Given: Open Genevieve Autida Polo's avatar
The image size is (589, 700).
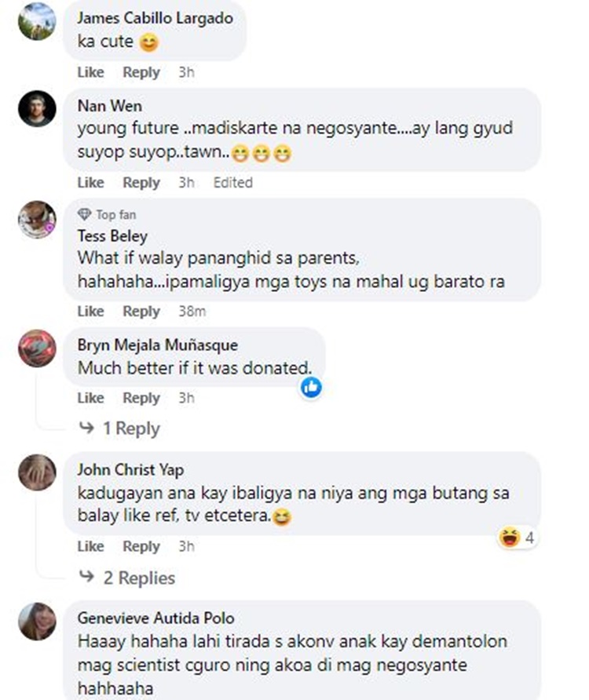Looking at the screenshot, I should (x=37, y=621).
